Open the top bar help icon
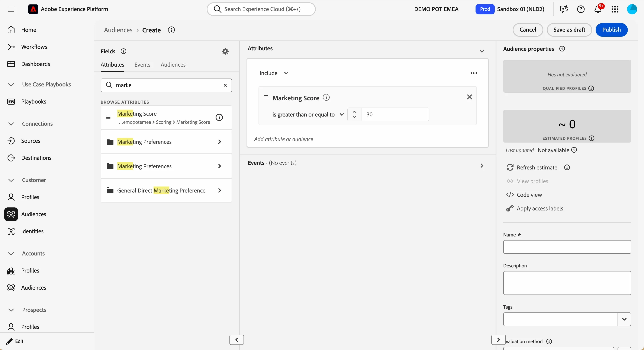Screen dimensions: 644x350 pyautogui.click(x=581, y=9)
